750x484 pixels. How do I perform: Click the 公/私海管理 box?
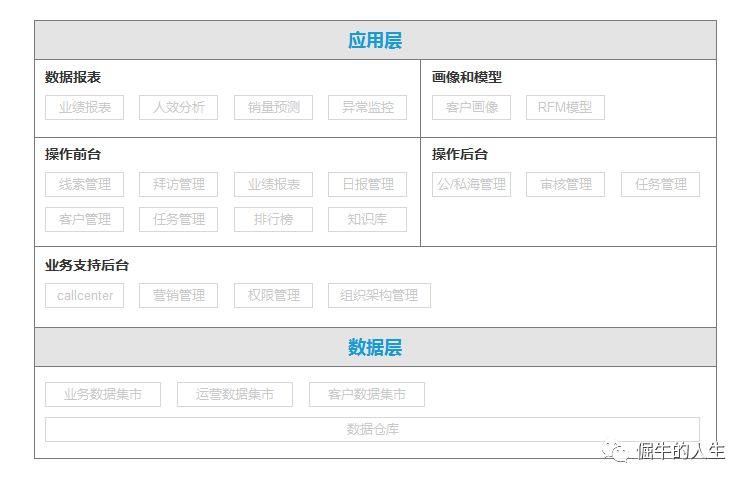(x=472, y=184)
